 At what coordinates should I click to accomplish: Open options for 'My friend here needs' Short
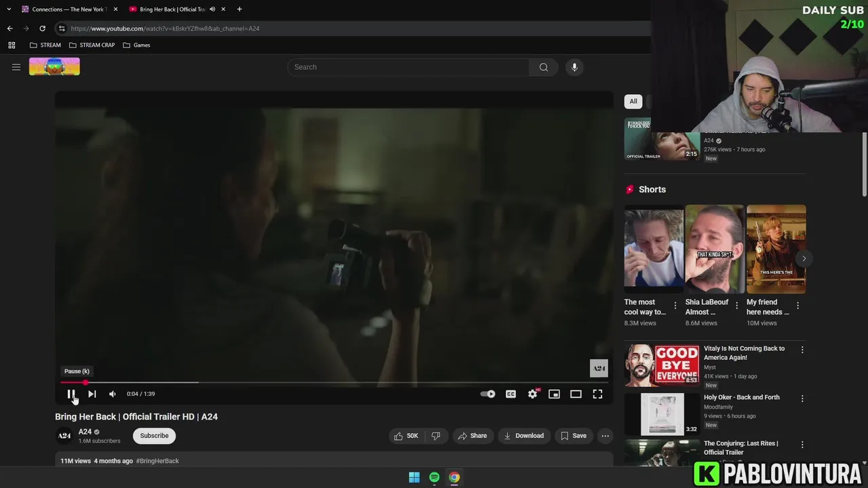point(797,306)
